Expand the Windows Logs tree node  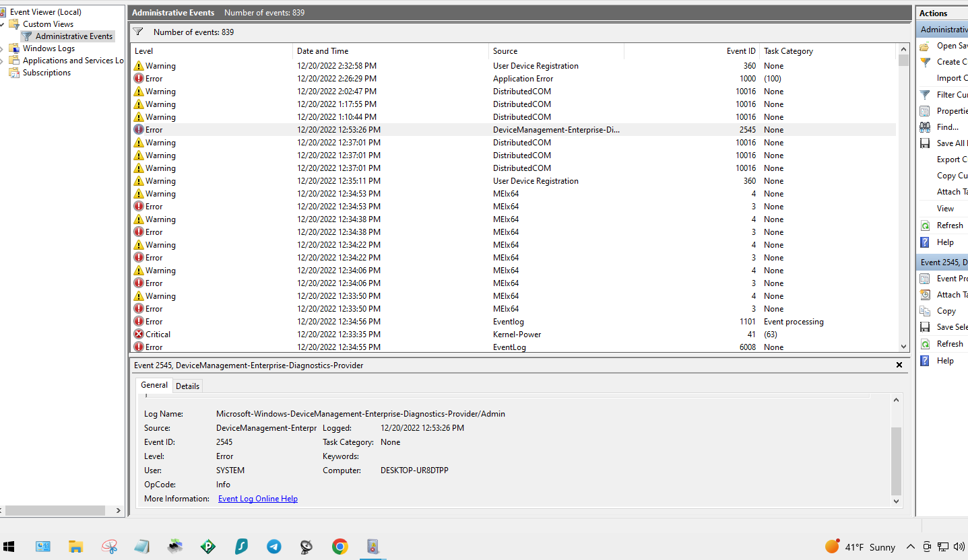click(3, 48)
